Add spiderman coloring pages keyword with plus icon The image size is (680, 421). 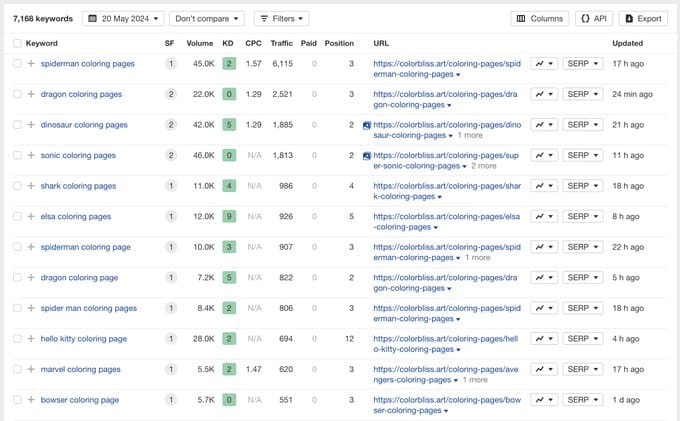tap(31, 64)
